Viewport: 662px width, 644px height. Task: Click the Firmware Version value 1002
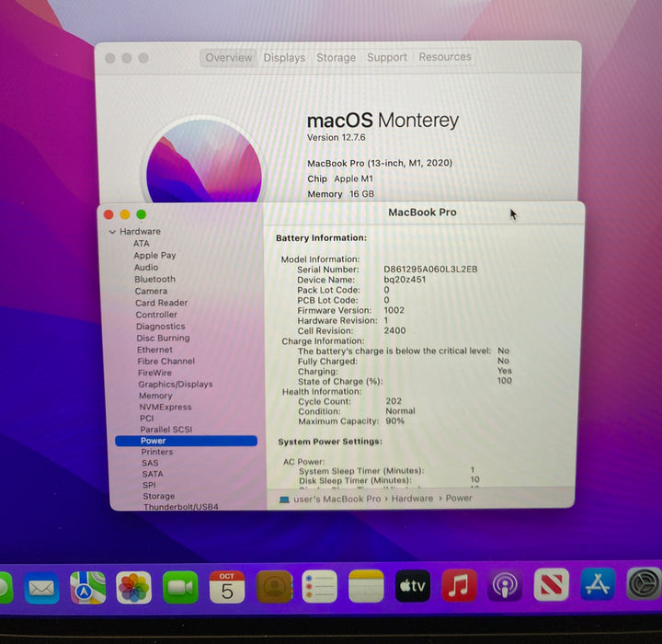(x=394, y=310)
